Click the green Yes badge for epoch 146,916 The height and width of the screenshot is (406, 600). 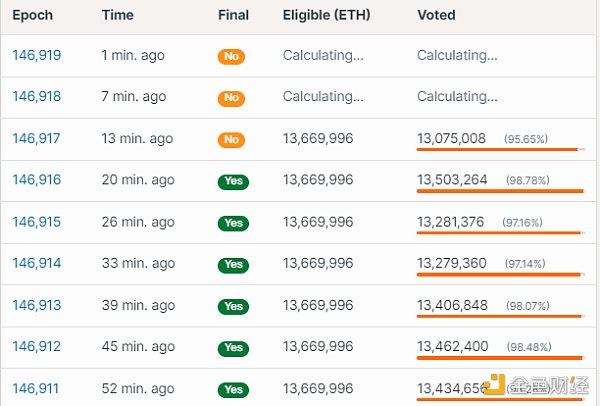point(233,181)
